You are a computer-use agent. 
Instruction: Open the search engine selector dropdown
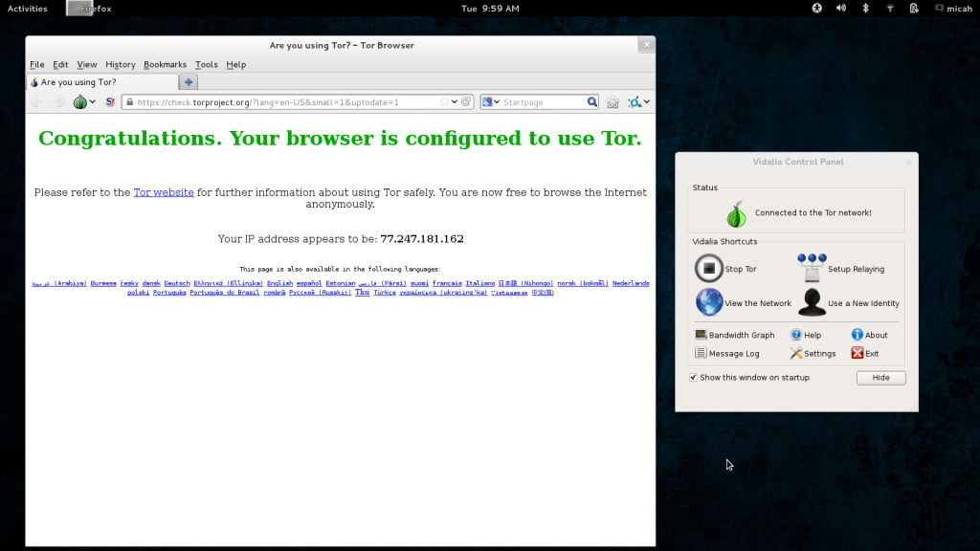(x=491, y=101)
